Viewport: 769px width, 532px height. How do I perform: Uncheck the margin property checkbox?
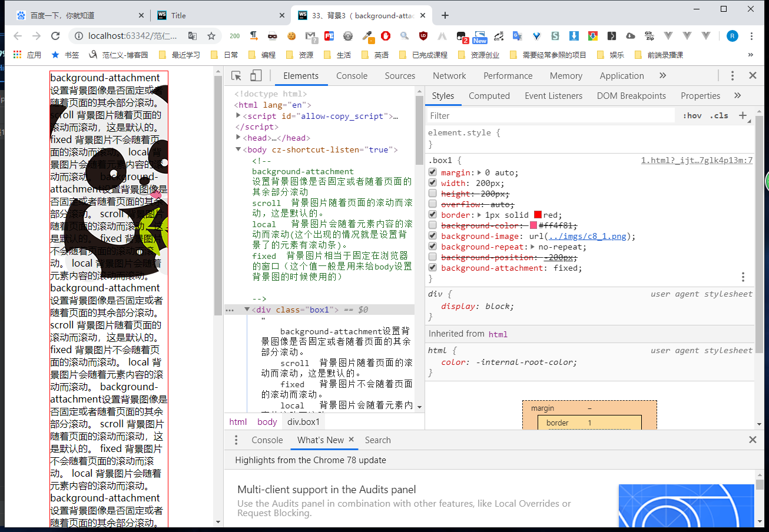click(433, 172)
